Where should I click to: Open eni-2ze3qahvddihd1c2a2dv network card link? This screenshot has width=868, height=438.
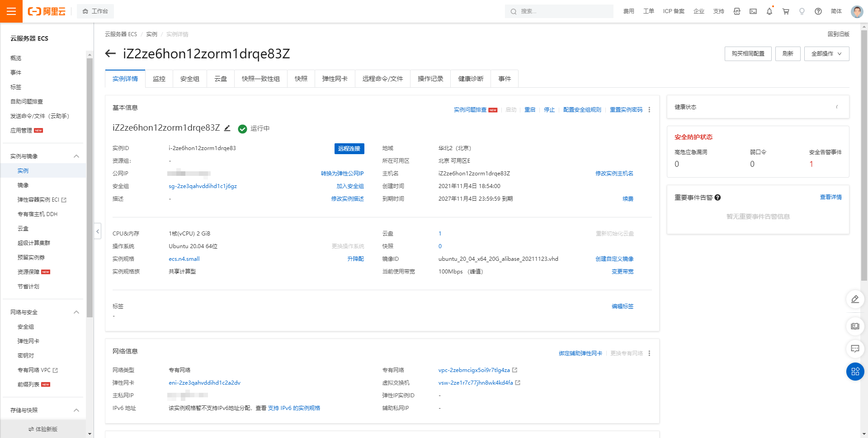(x=204, y=383)
